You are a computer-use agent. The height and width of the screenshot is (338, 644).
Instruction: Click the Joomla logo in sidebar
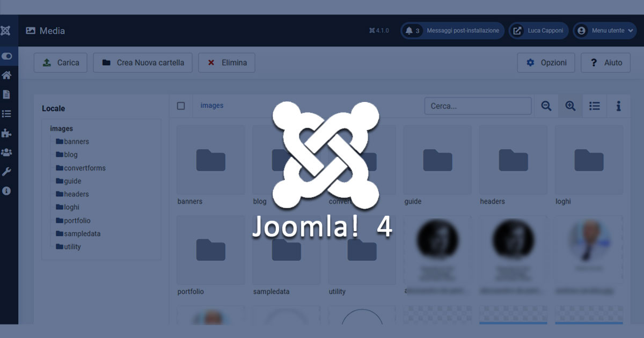(6, 31)
